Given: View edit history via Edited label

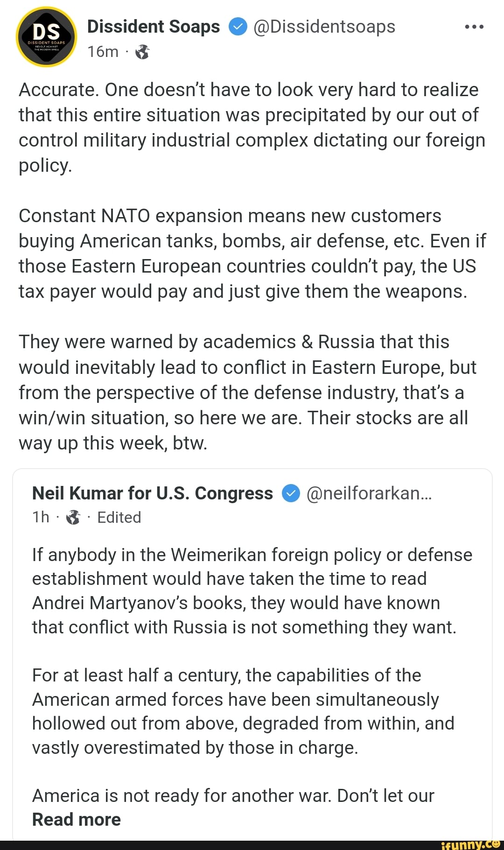Looking at the screenshot, I should tap(119, 517).
